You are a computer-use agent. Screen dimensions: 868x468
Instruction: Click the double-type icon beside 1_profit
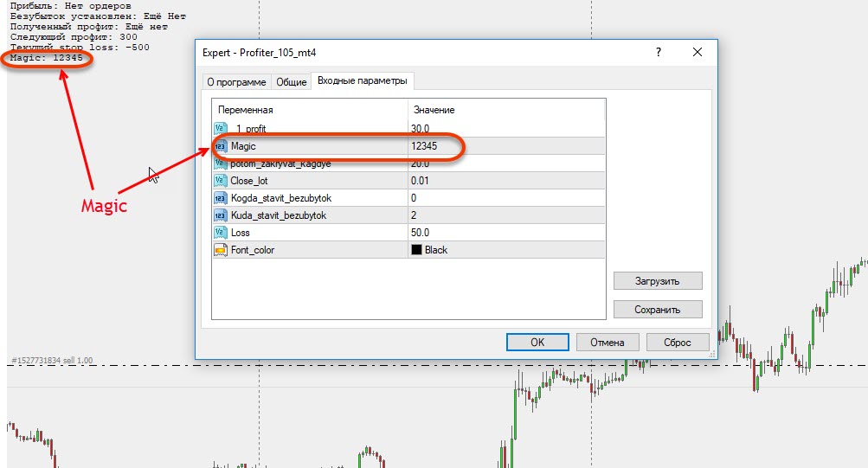click(221, 128)
